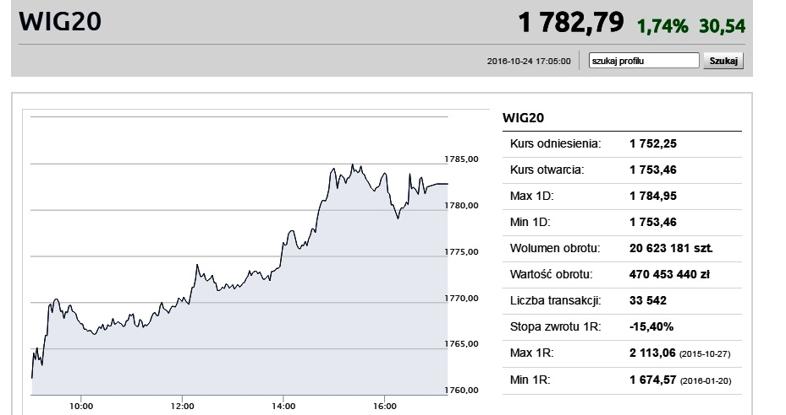The image size is (786, 415).
Task: Click the 1765,00 chart axis label
Action: pos(461,344)
